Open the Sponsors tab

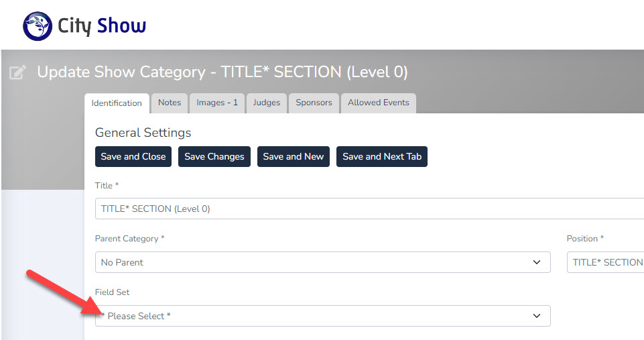314,103
